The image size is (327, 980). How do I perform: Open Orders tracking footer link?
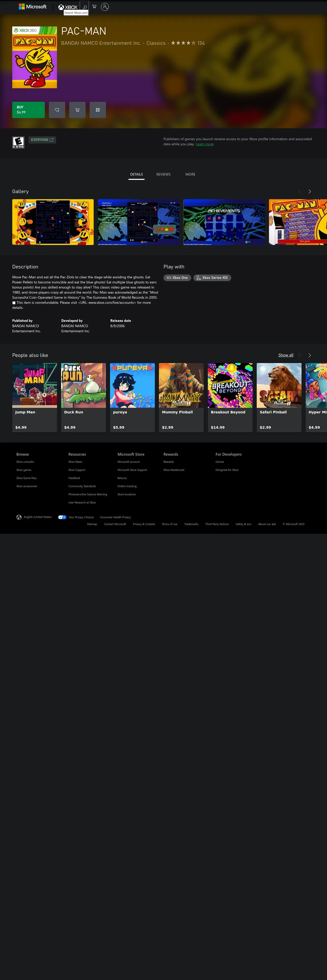127,487
